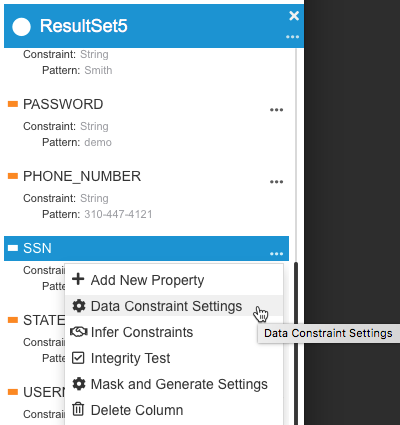Click the orange column icon beside STATE

click(13, 320)
